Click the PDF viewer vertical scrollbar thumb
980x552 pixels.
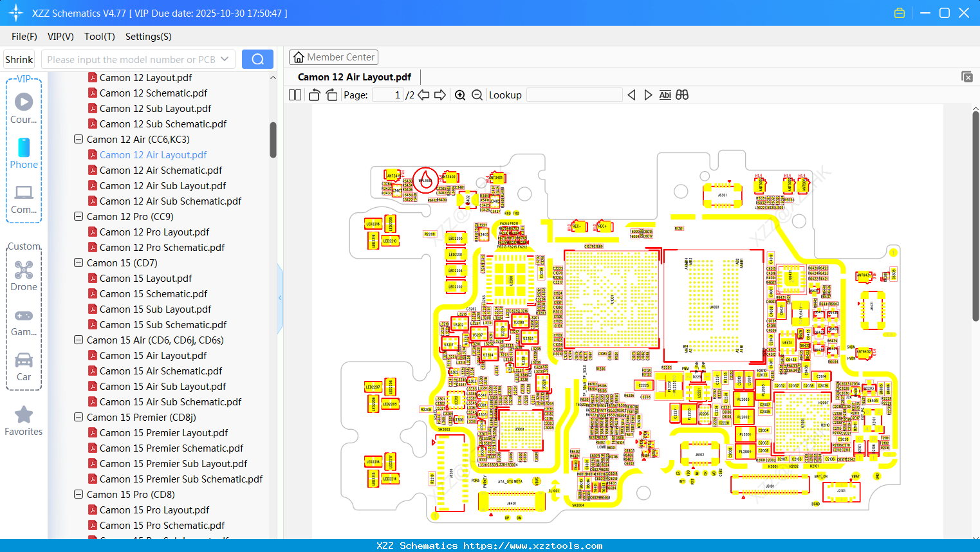coord(975,216)
